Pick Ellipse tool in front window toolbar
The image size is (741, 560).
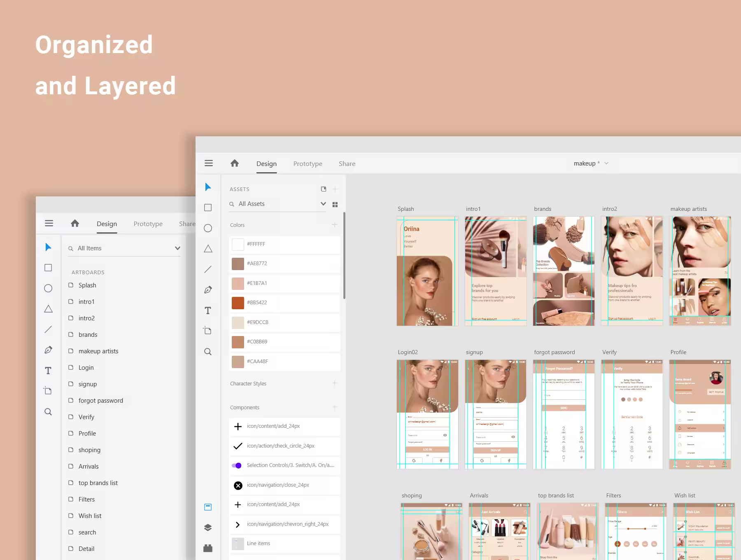[208, 228]
